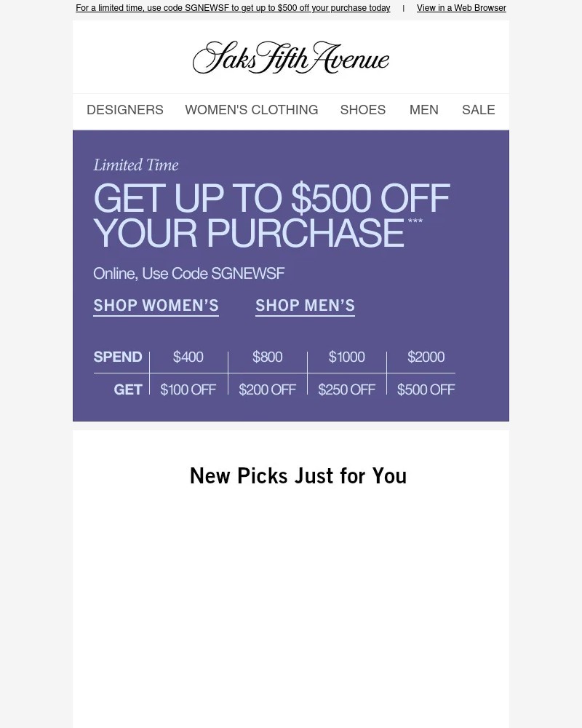Open the SALE section

[478, 110]
